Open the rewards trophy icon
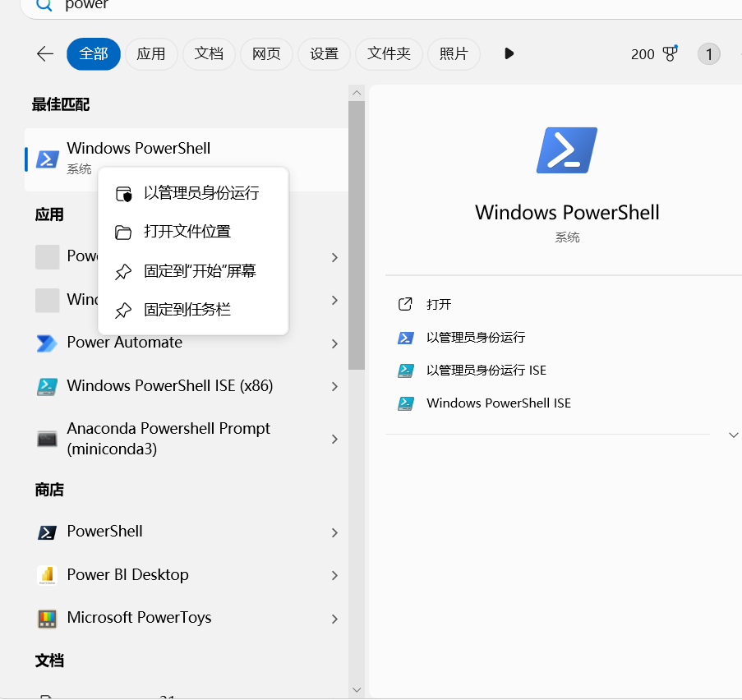 [x=670, y=53]
